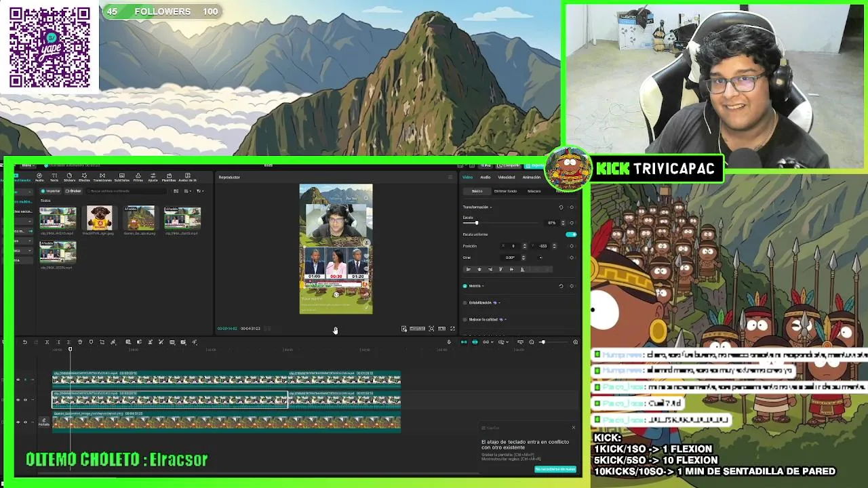The height and width of the screenshot is (488, 868).
Task: Click the Grabar button
Action: 73,191
